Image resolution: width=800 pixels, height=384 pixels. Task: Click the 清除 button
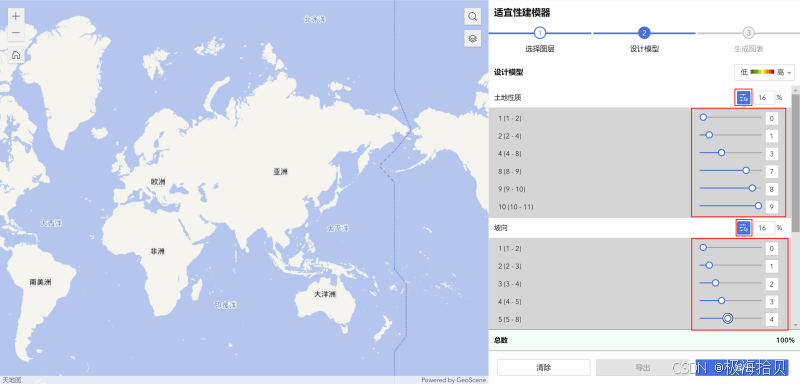[543, 368]
